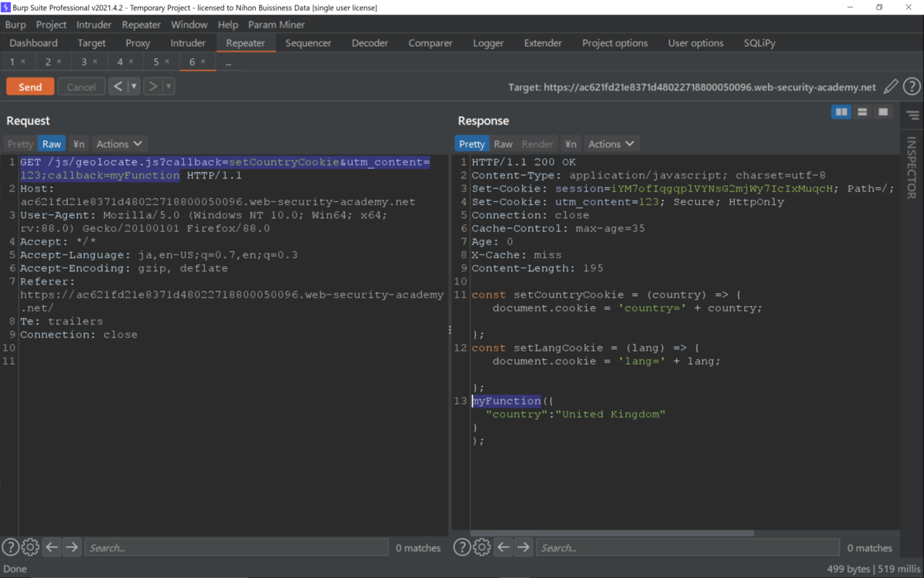Select the Request Pretty view
The image size is (924, 578).
pyautogui.click(x=21, y=144)
